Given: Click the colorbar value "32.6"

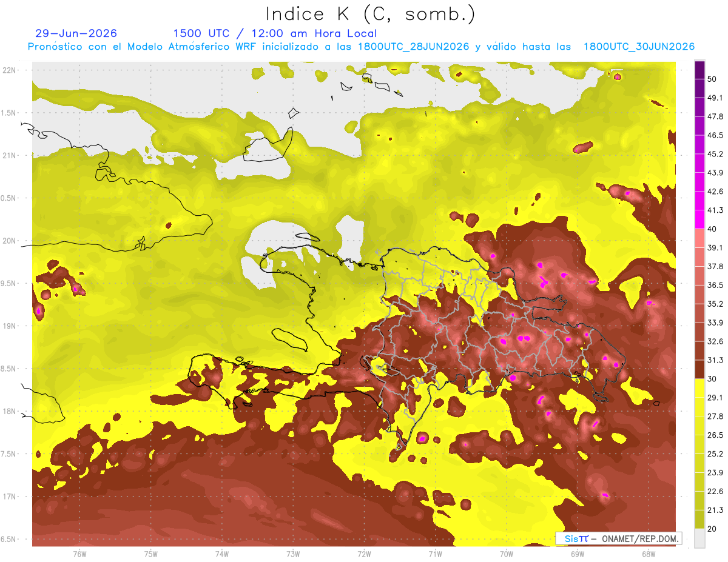Looking at the screenshot, I should coord(715,341).
